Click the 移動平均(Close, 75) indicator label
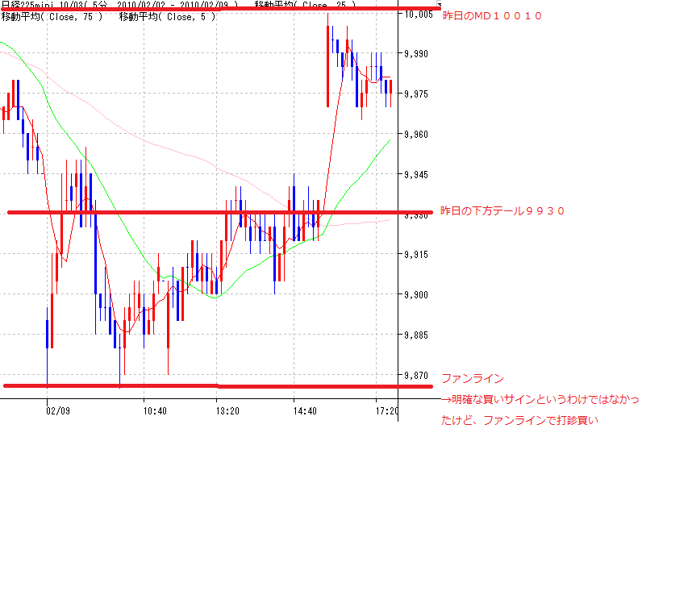This screenshot has width=692, height=616. tap(52, 17)
